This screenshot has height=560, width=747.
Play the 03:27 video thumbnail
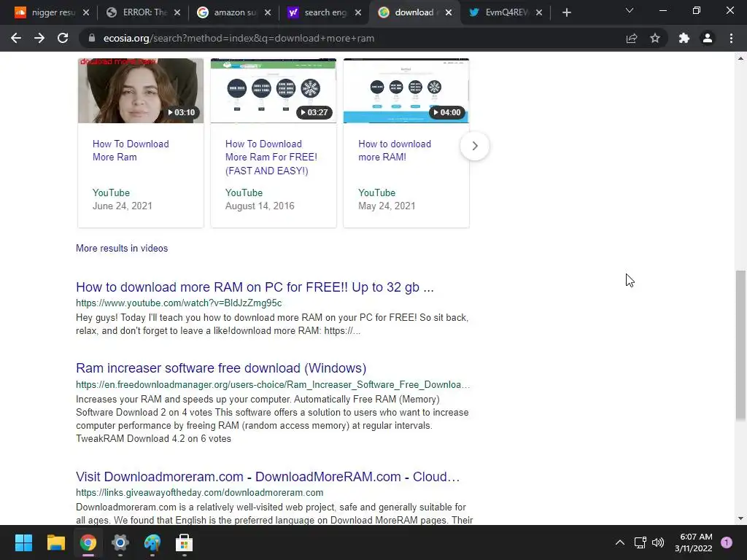274,90
